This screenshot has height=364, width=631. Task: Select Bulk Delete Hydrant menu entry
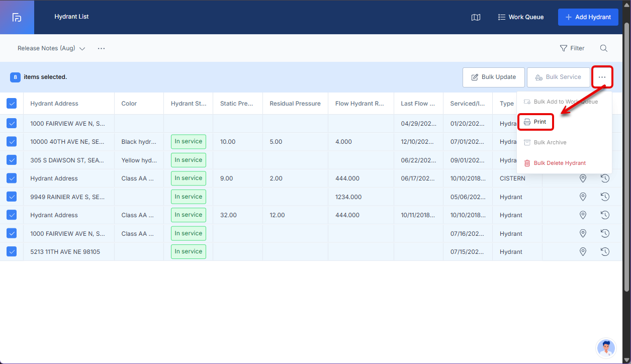click(555, 163)
